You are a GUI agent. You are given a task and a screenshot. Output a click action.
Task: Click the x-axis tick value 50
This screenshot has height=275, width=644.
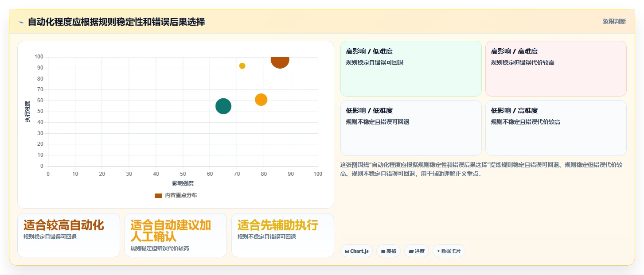(183, 174)
